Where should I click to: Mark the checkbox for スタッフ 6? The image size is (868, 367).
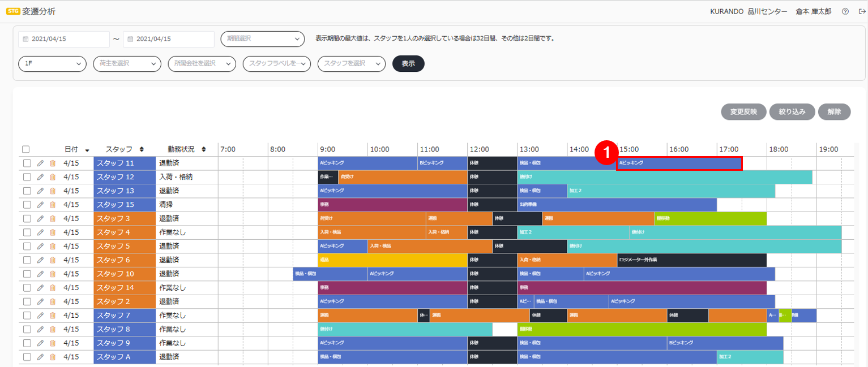tap(27, 260)
